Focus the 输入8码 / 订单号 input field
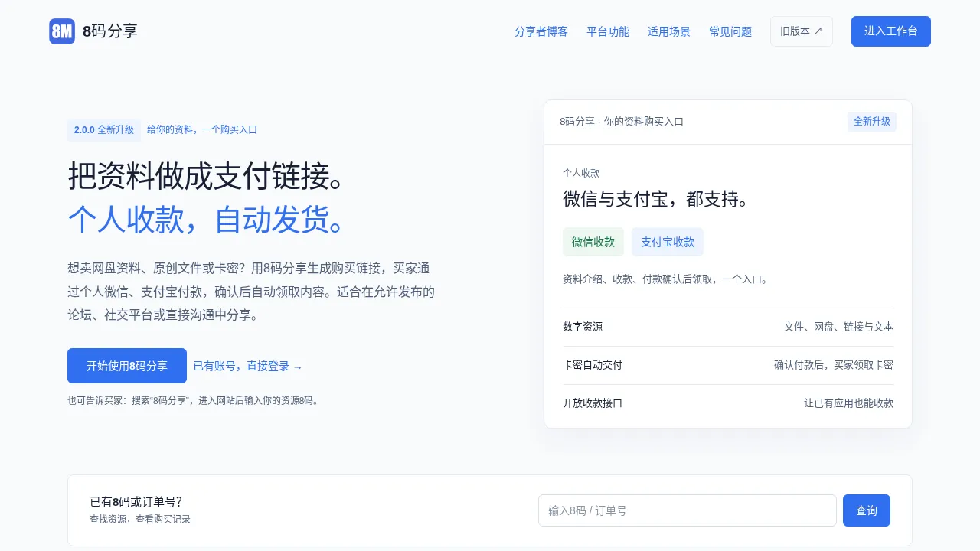Viewport: 980px width, 551px height. pyautogui.click(x=688, y=510)
